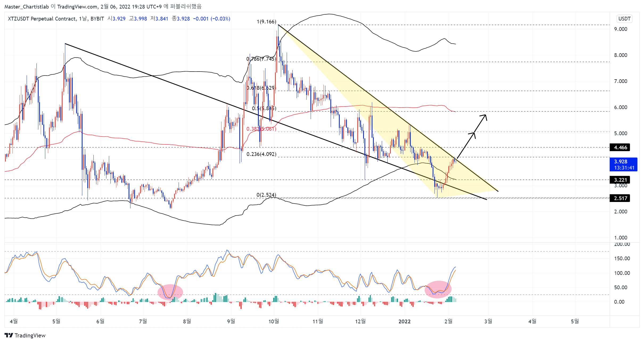Click the 10월 time axis label
The height and width of the screenshot is (343, 644).
pos(274,321)
